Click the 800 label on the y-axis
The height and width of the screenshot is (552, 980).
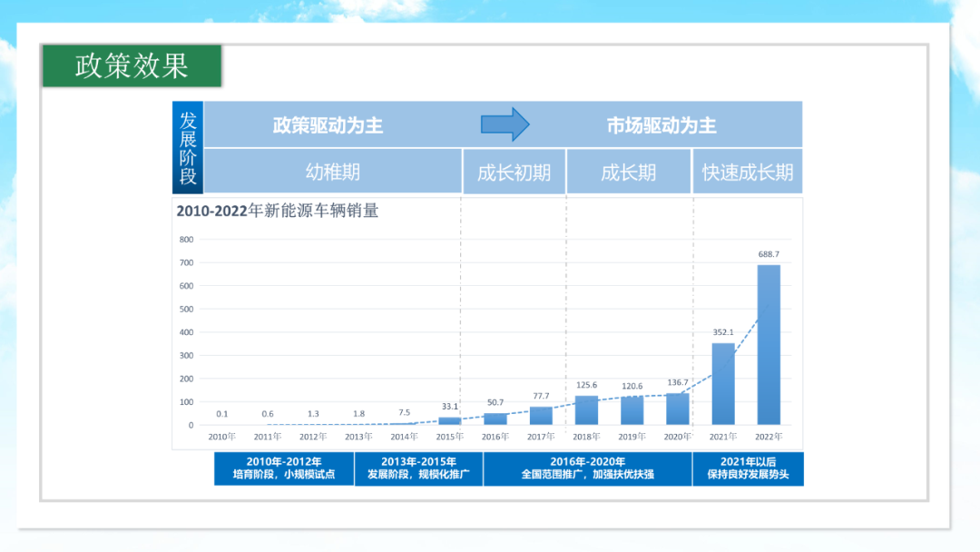186,240
